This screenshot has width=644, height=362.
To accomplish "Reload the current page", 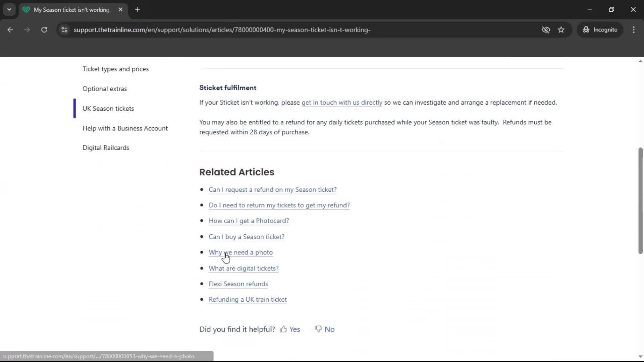I will [x=44, y=29].
